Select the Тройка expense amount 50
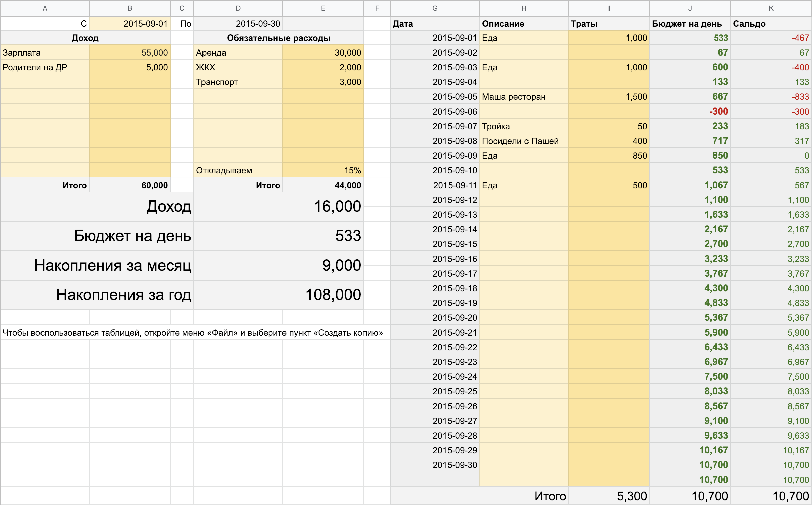 [609, 126]
